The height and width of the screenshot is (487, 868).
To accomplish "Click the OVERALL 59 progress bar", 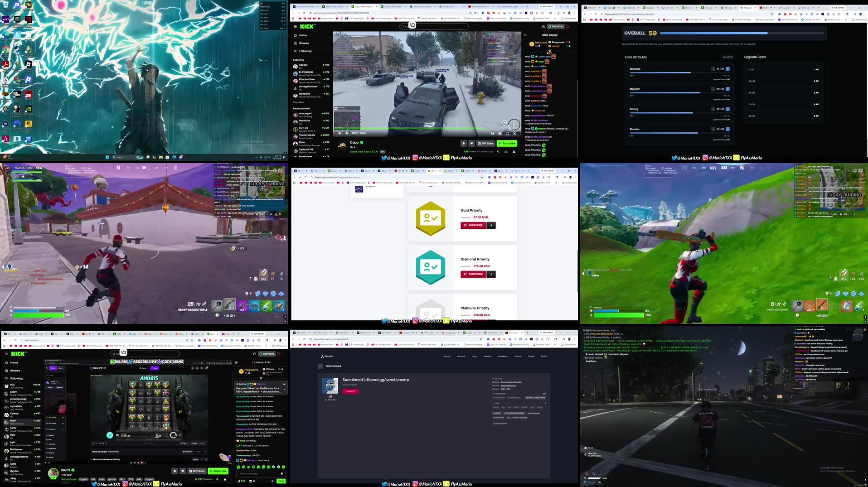I will coord(743,33).
